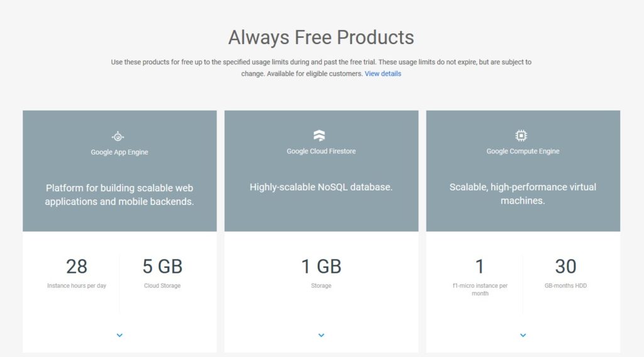Click the Always Free Products heading
Viewport: 644px width, 357px height.
coord(321,37)
